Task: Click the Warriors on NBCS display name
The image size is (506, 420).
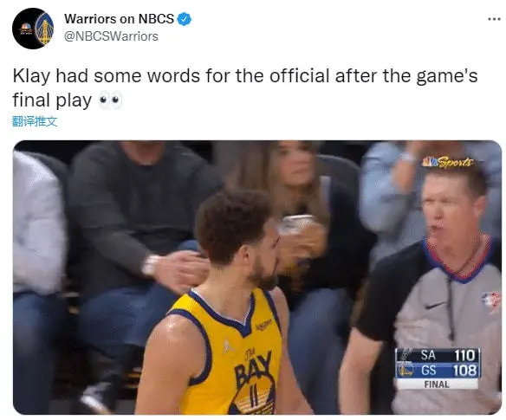Action: click(x=119, y=19)
